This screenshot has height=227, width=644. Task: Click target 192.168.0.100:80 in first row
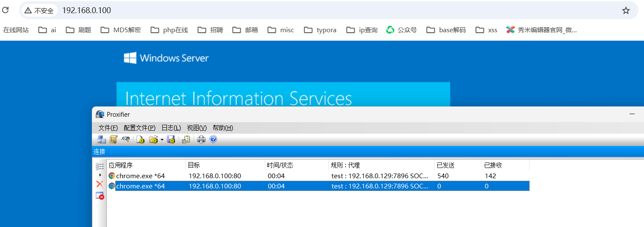215,176
